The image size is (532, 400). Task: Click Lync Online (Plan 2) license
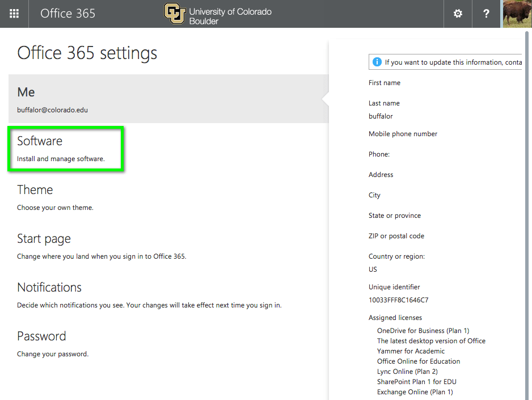[x=407, y=372]
